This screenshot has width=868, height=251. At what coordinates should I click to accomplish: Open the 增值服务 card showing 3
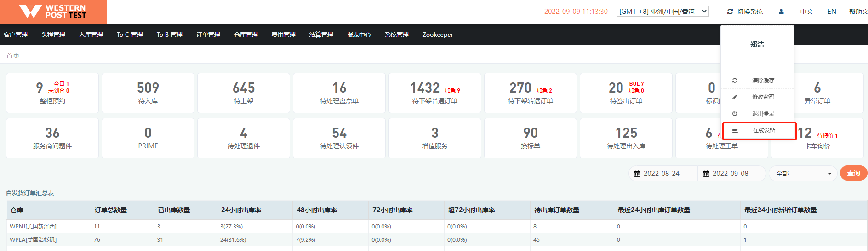tap(435, 138)
